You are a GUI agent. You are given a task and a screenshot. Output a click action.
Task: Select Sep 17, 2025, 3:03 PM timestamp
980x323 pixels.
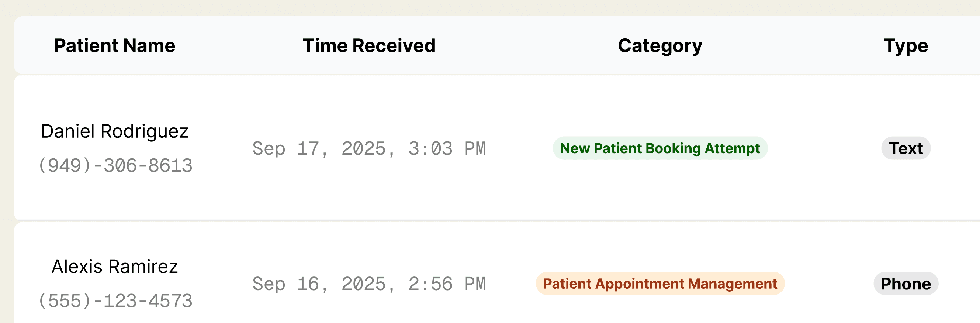368,148
